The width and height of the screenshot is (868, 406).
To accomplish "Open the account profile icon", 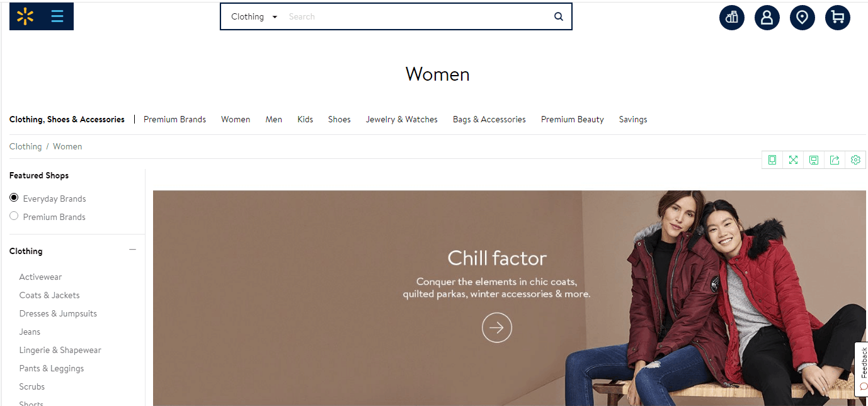I will (767, 17).
